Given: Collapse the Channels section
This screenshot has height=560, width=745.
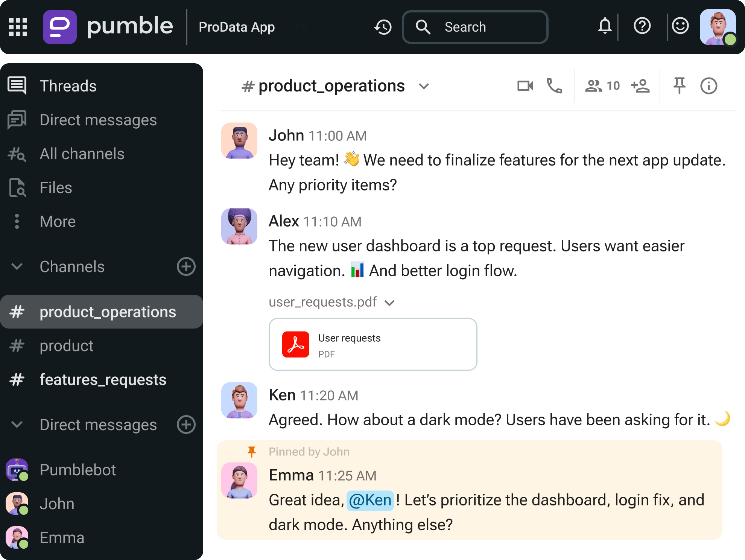Looking at the screenshot, I should tap(17, 267).
